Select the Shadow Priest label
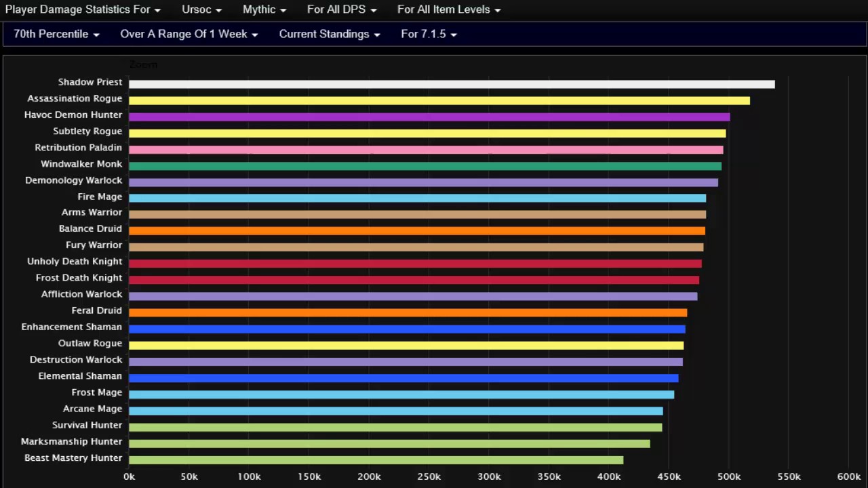Image resolution: width=868 pixels, height=488 pixels. (90, 82)
